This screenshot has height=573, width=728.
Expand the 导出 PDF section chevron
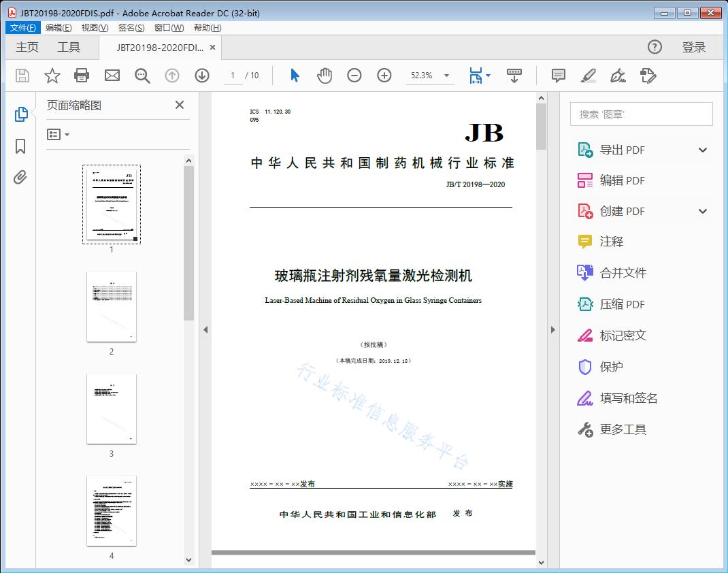703,150
